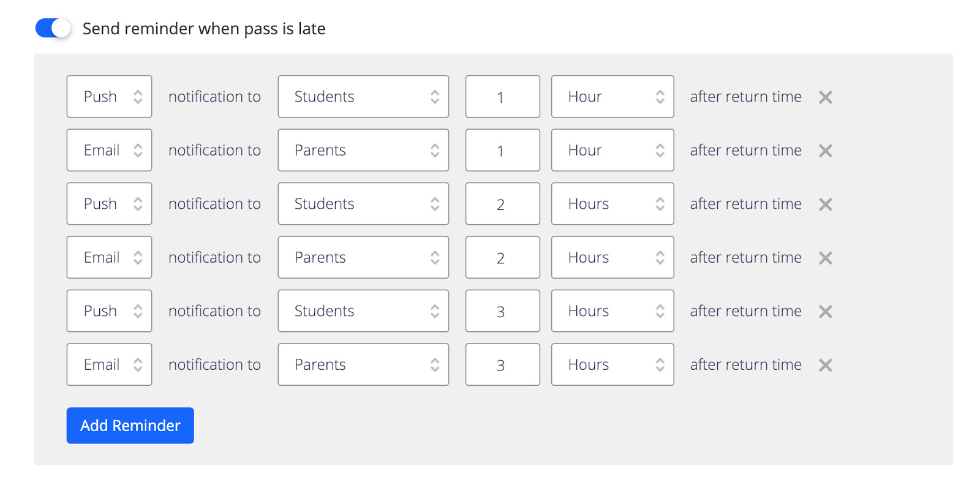The image size is (980, 477).
Task: Remove the Push reminder set to 2 Hours
Action: click(x=825, y=204)
